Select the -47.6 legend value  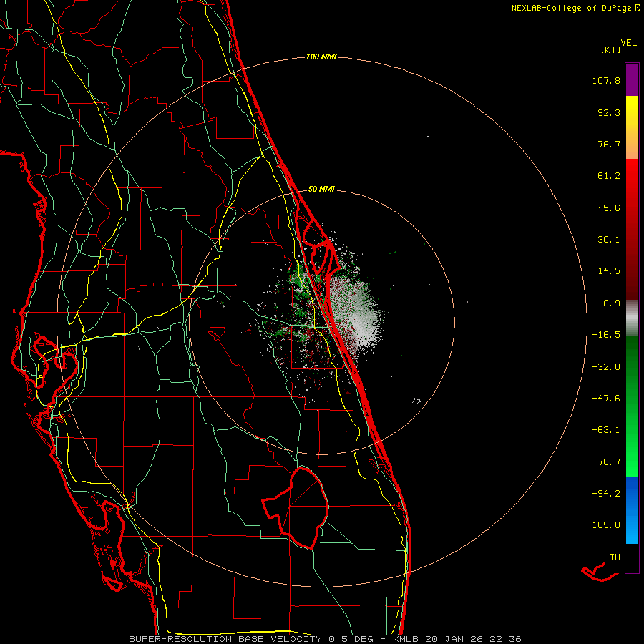click(606, 399)
